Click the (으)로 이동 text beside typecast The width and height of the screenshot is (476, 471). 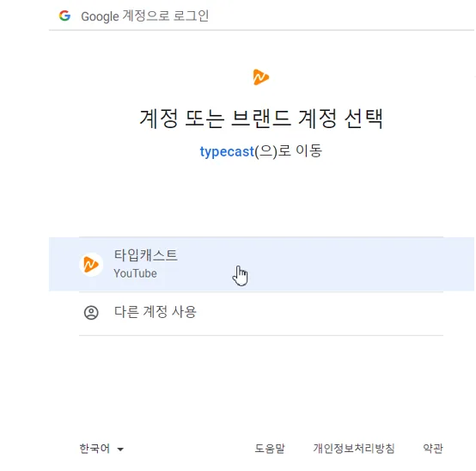(x=288, y=151)
